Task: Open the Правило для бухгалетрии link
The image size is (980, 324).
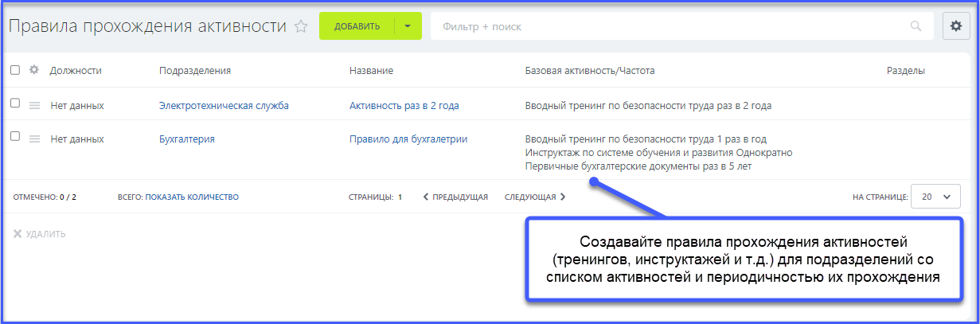Action: (408, 139)
